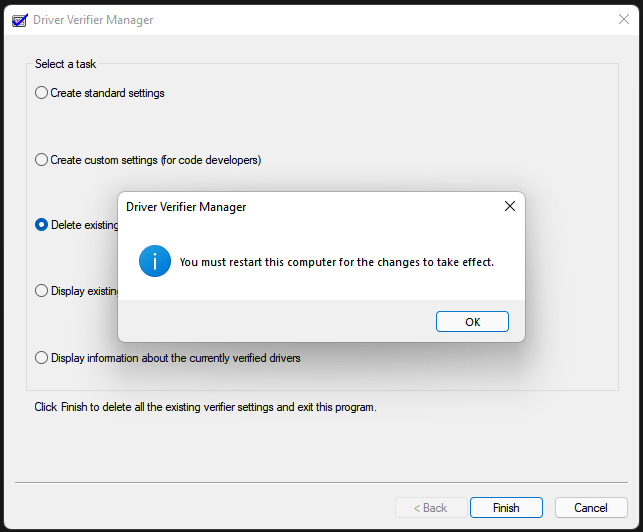
Task: Click the main window title text
Action: [93, 20]
